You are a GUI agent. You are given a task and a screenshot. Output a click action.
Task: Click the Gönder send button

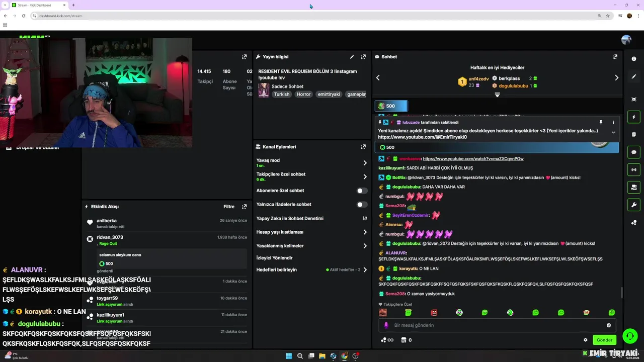point(604,340)
